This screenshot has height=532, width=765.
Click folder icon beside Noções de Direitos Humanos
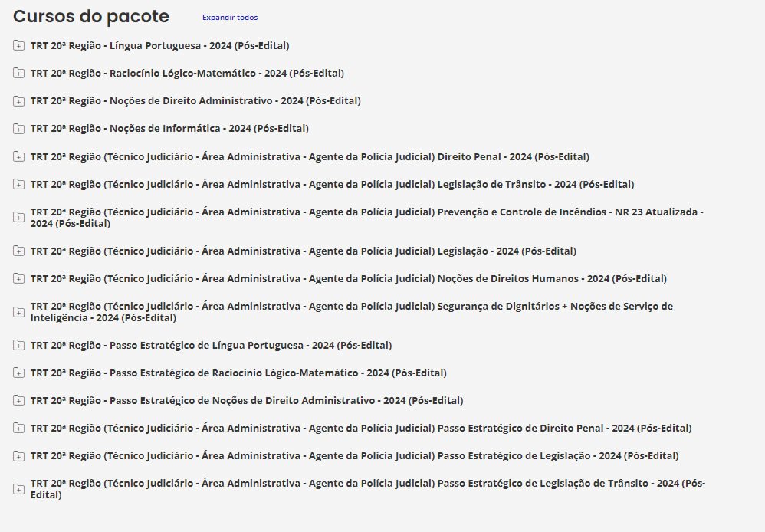(x=19, y=279)
